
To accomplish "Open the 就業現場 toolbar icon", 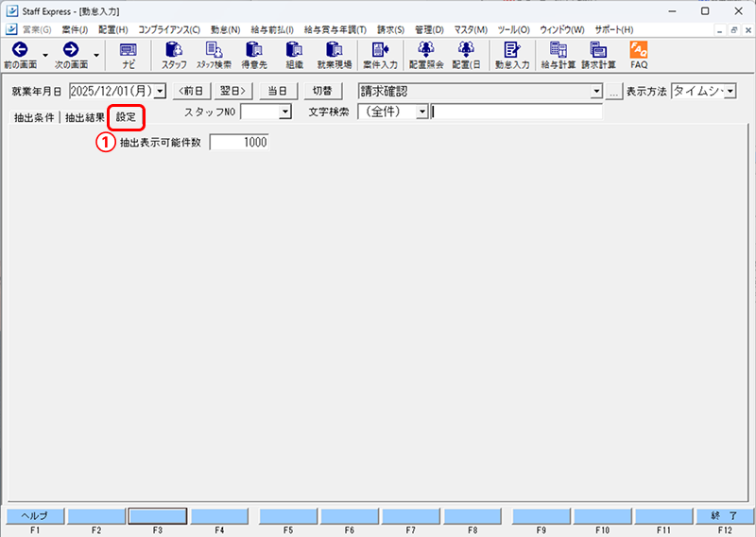I will [335, 55].
